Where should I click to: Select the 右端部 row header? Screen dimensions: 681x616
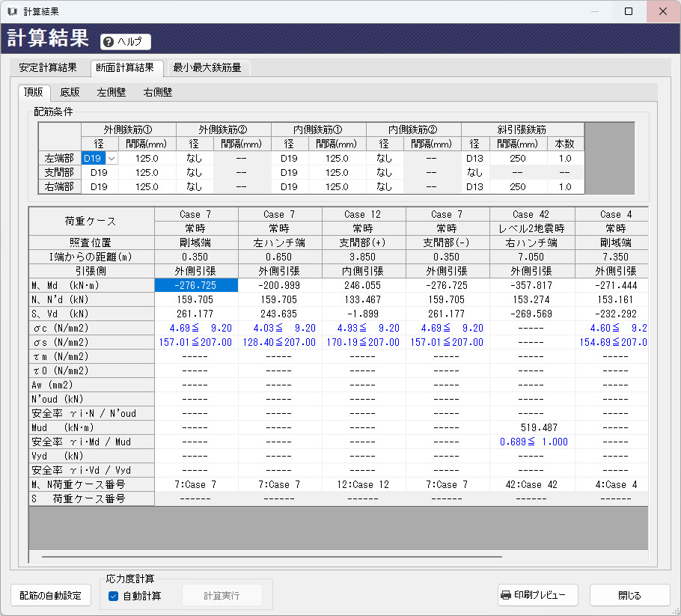click(x=60, y=187)
